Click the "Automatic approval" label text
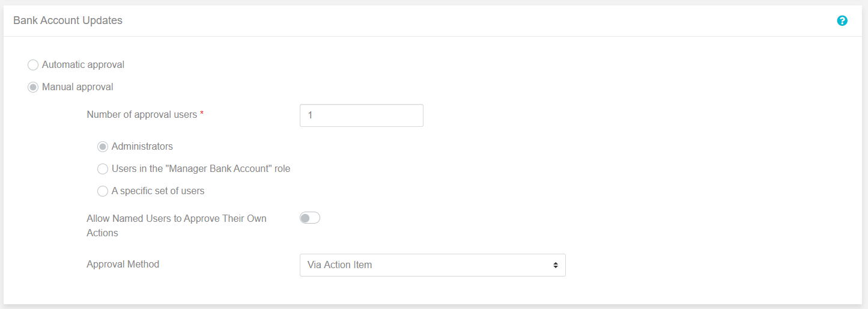Viewport: 868px width, 309px height. pyautogui.click(x=83, y=64)
